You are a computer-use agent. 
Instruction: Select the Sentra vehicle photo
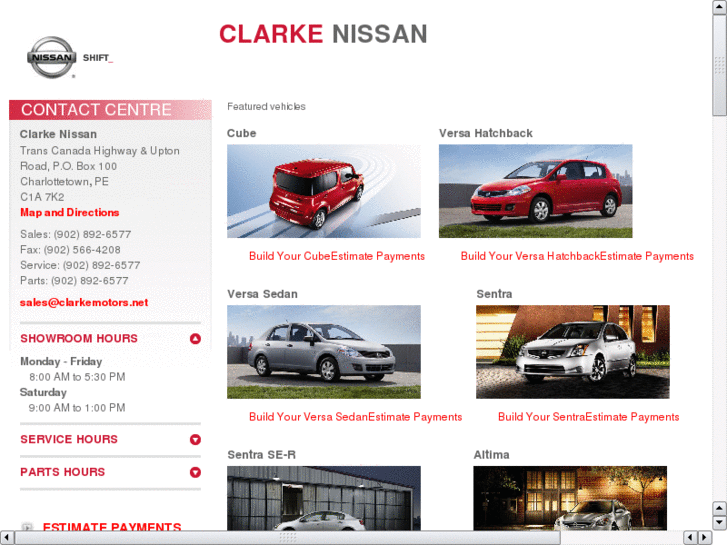(x=573, y=352)
